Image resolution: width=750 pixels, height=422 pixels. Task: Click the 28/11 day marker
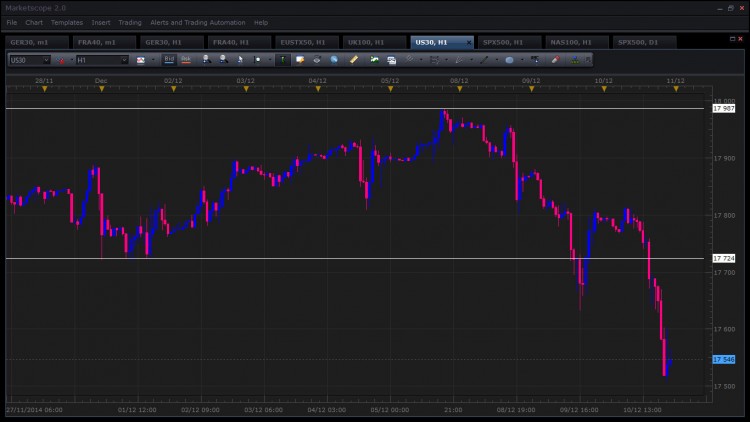click(44, 89)
